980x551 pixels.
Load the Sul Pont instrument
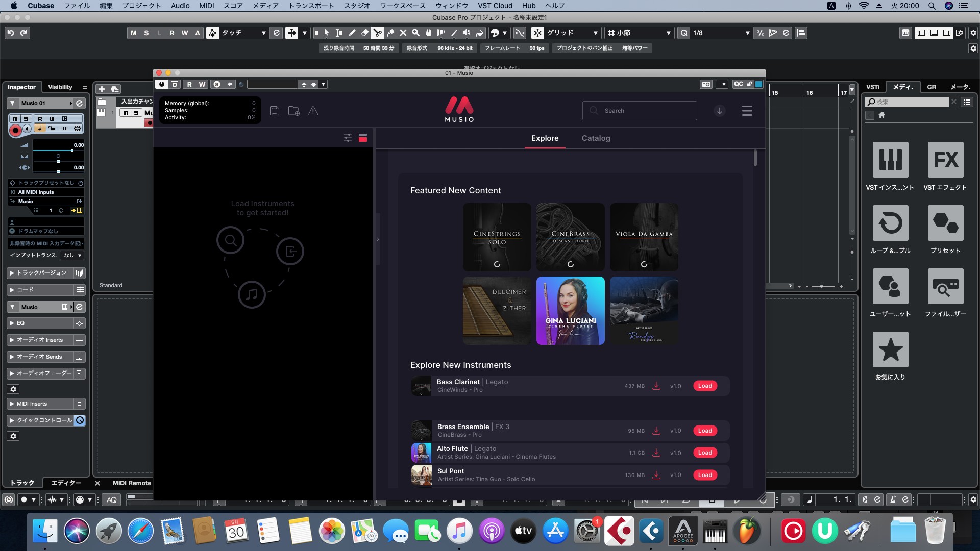[705, 475]
